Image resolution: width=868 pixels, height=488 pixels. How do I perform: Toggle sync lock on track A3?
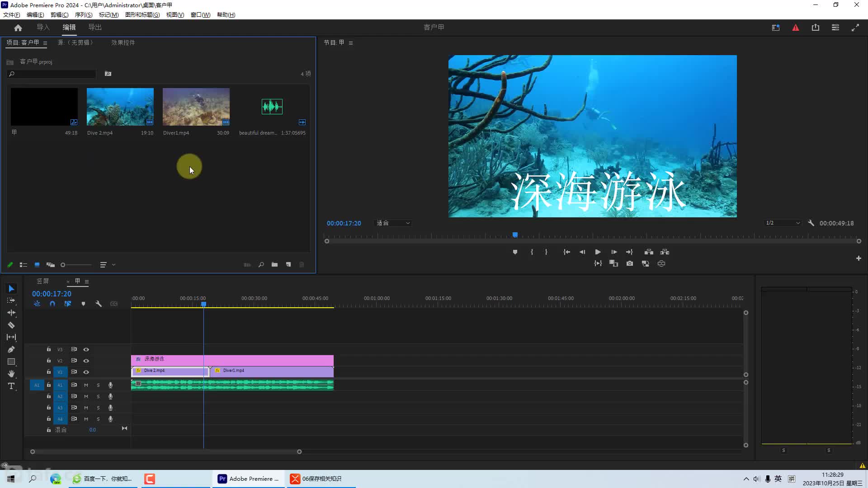[74, 408]
